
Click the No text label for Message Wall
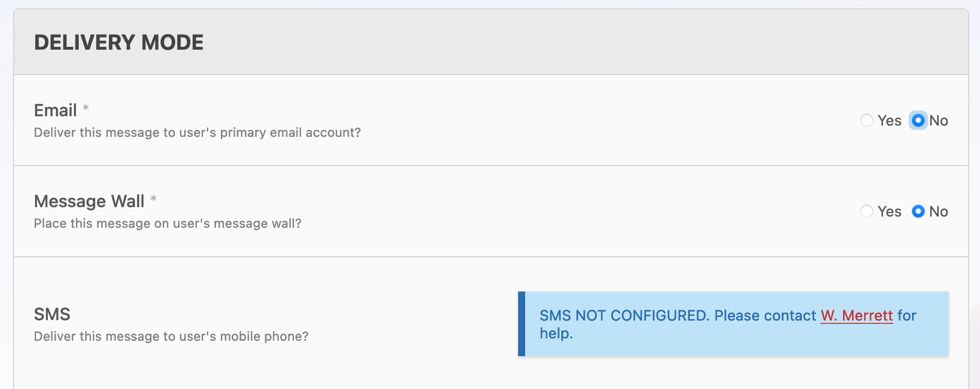click(939, 211)
